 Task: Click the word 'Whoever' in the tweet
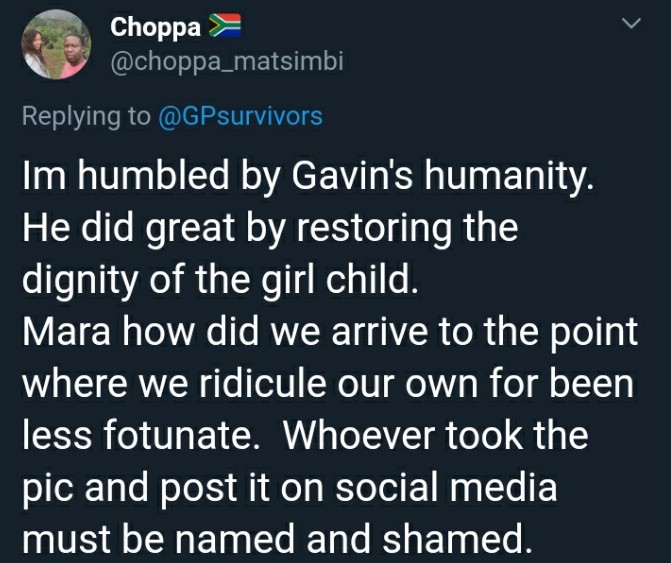click(x=360, y=436)
